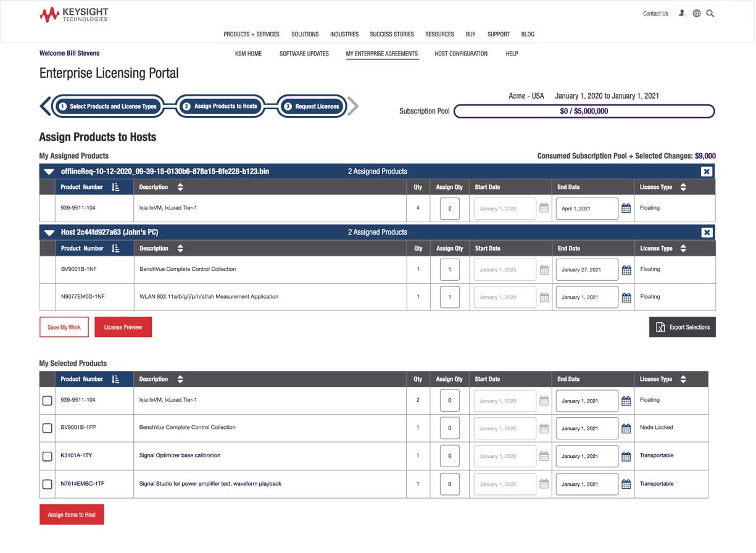
Task: Open the calendar for 939-9511-104 end date
Action: [626, 208]
